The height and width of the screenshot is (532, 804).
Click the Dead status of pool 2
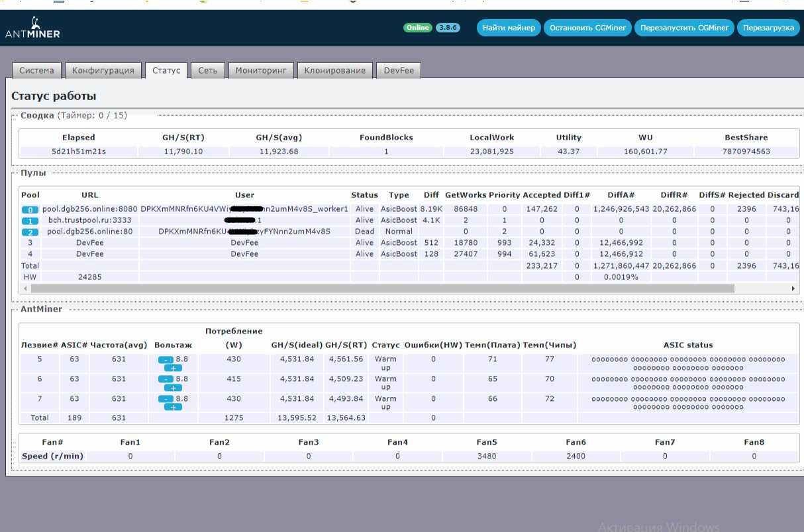click(364, 232)
